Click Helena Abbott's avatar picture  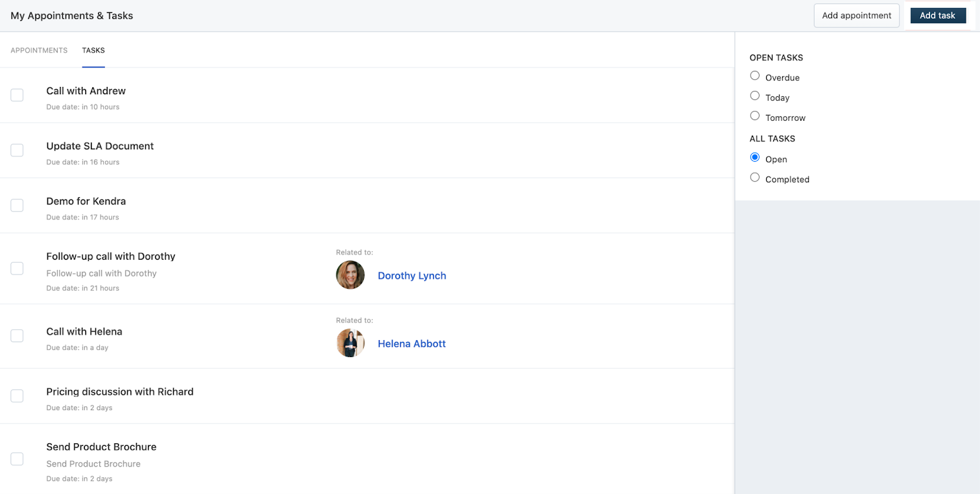click(350, 343)
